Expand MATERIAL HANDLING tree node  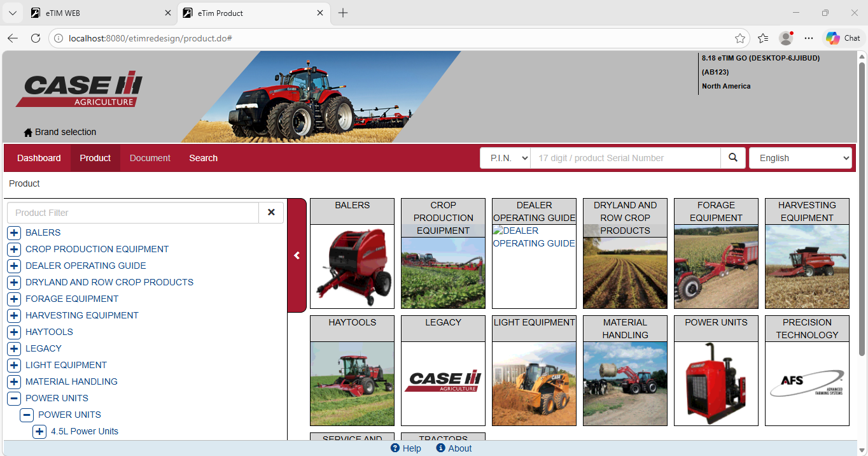tap(14, 381)
